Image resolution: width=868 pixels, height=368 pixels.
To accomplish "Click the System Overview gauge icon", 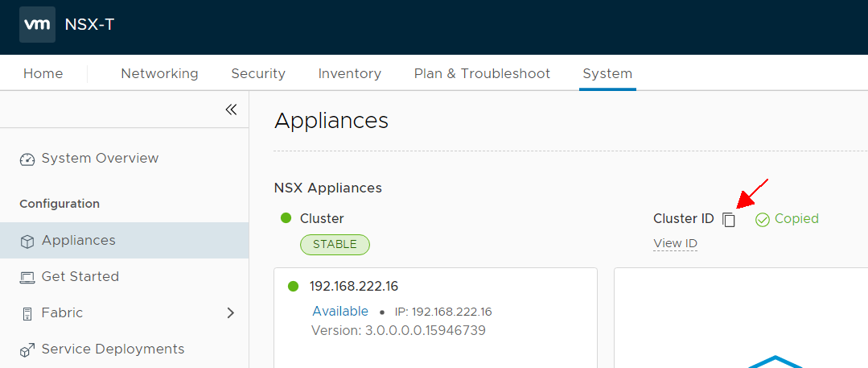I will [x=27, y=159].
